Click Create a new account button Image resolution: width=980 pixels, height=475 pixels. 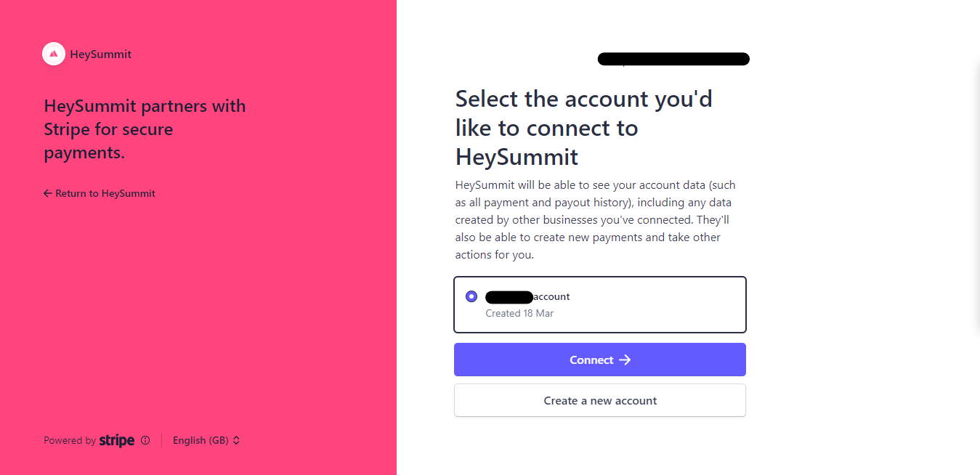pos(600,400)
